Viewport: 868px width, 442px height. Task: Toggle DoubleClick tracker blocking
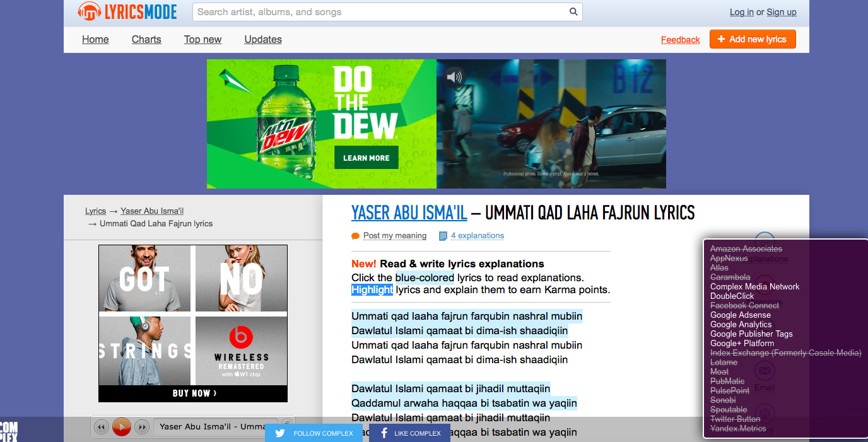click(732, 296)
